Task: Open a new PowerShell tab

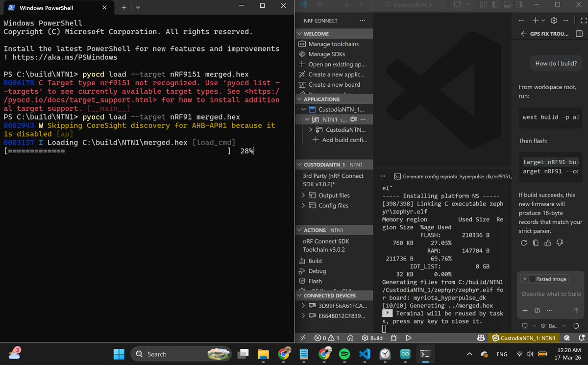Action: (124, 7)
